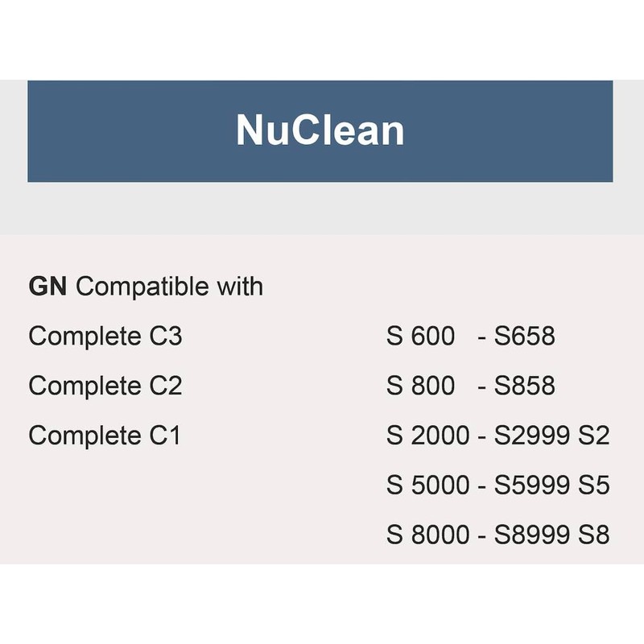This screenshot has width=644, height=644.
Task: Click the "Compatible with" text
Action: (169, 286)
